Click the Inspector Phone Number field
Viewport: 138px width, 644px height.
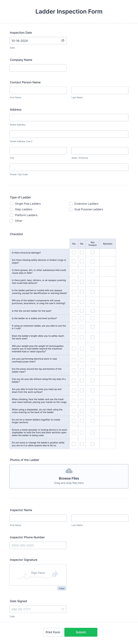pos(38,545)
